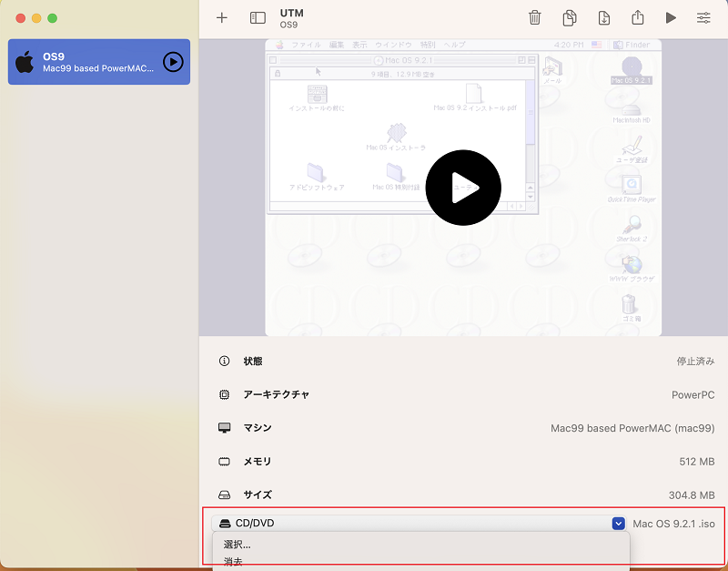Click the OS9 subtitle under the UTM title
Viewport: 728px width, 571px height.
point(288,25)
